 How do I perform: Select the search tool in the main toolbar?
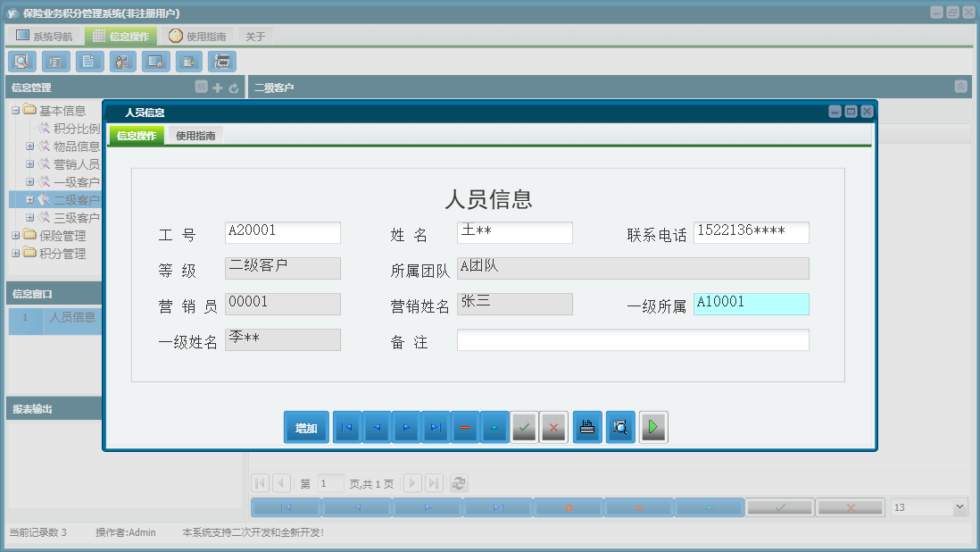21,61
